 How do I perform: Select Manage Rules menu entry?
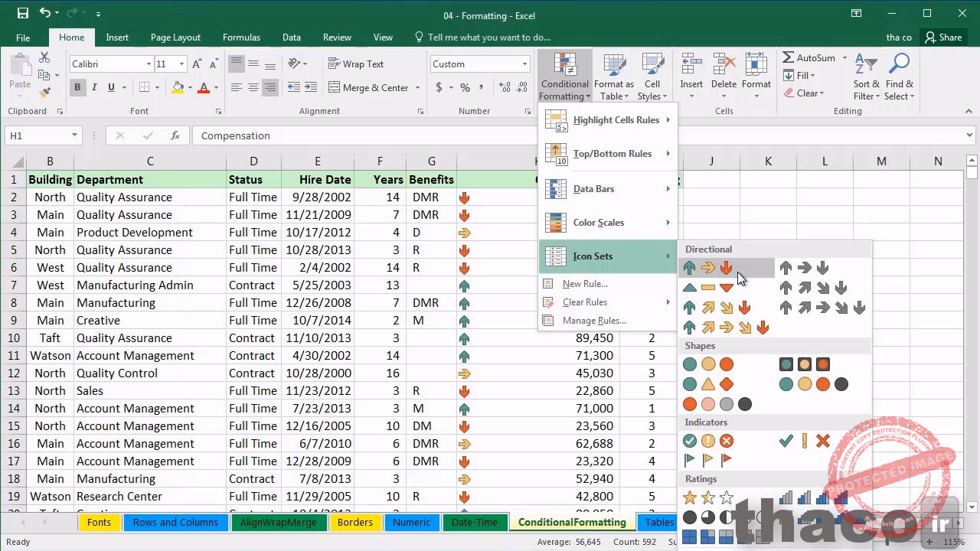pos(608,321)
